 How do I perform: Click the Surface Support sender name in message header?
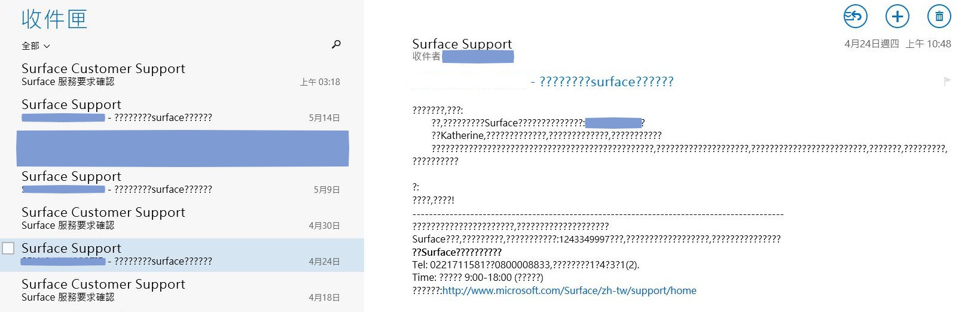tap(462, 44)
